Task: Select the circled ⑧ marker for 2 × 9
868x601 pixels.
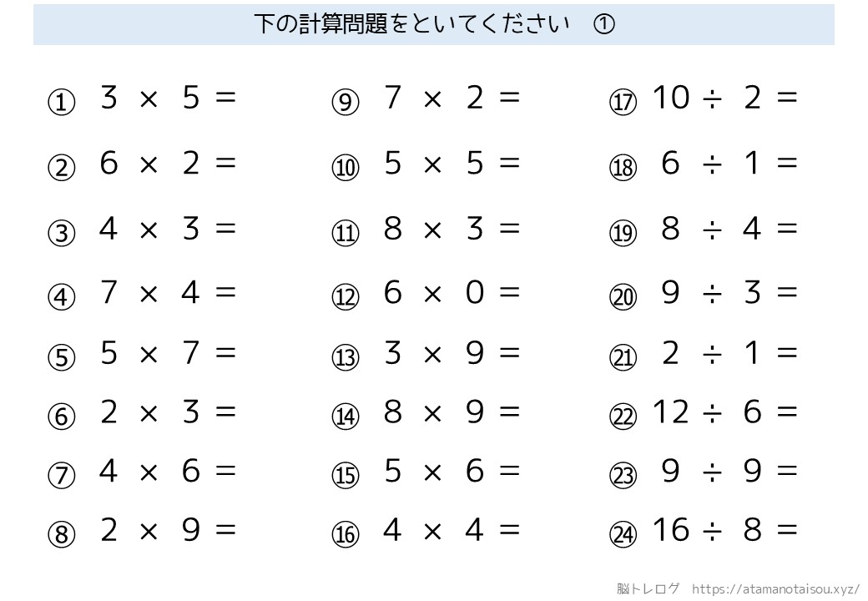Action: (62, 534)
